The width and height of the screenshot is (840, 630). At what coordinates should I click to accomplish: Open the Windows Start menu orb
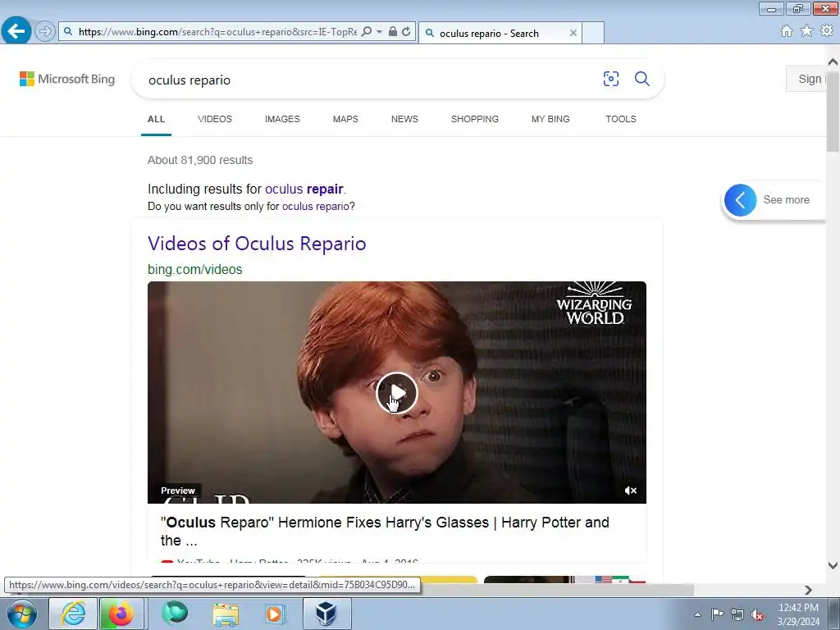(x=22, y=614)
